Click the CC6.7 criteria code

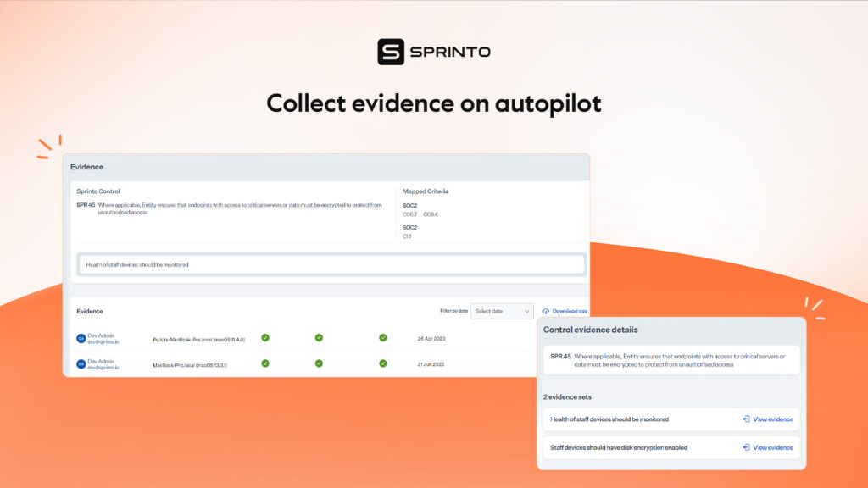click(409, 214)
